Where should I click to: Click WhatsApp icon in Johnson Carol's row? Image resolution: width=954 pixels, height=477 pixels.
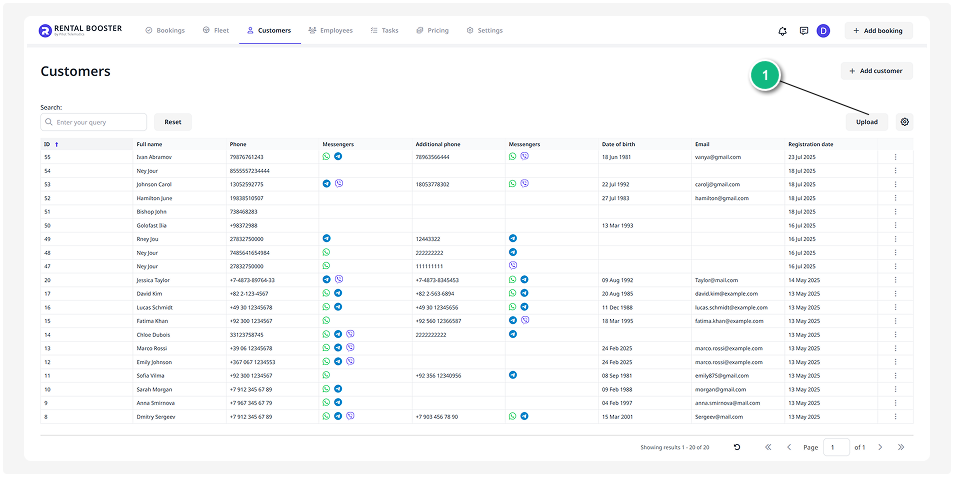513,184
